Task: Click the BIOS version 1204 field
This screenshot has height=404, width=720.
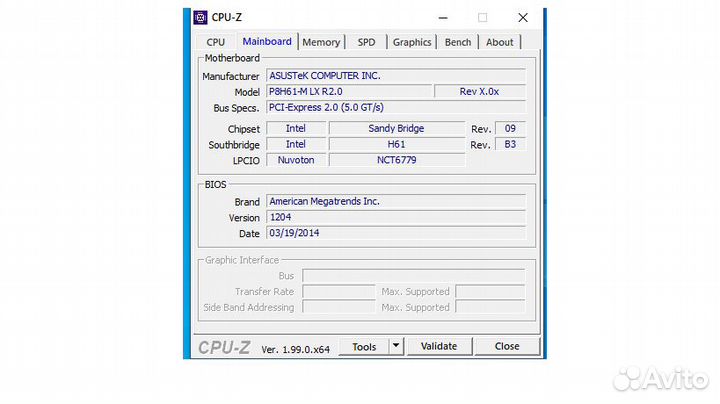Action: point(396,217)
